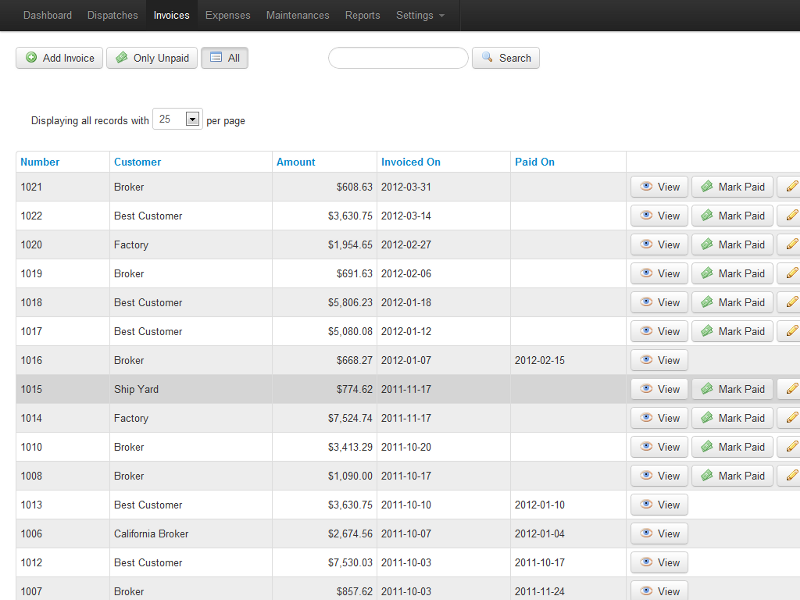Switch to the Dispatches tab

tap(112, 15)
